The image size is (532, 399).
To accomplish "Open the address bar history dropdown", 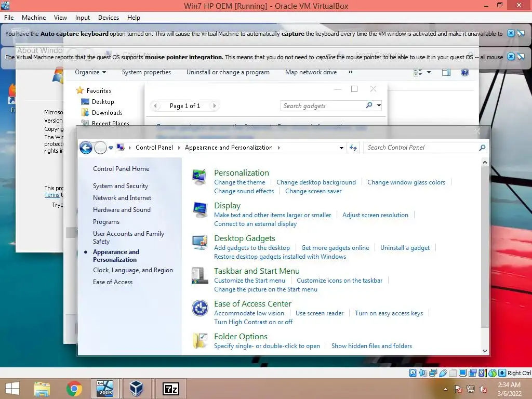I will [341, 148].
